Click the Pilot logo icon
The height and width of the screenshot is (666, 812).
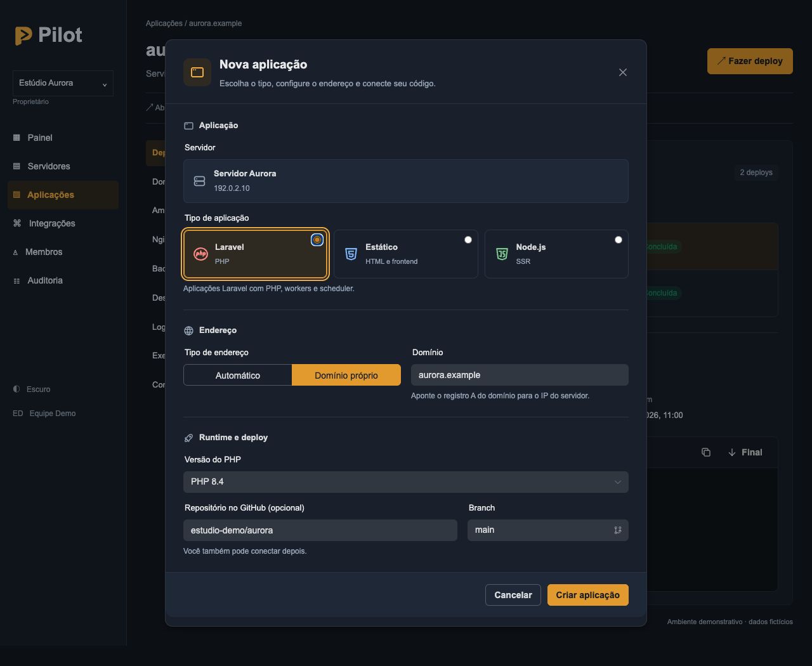23,36
